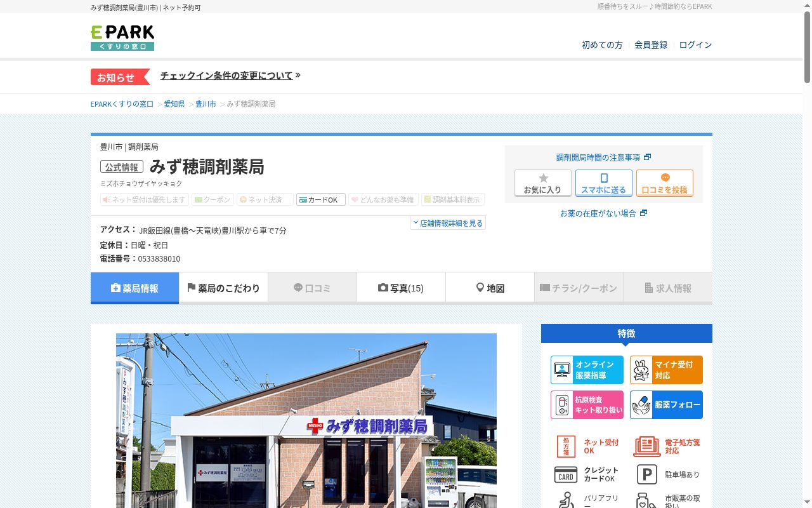Image resolution: width=812 pixels, height=508 pixels.
Task: Click the 初めての方 link
Action: [602, 44]
